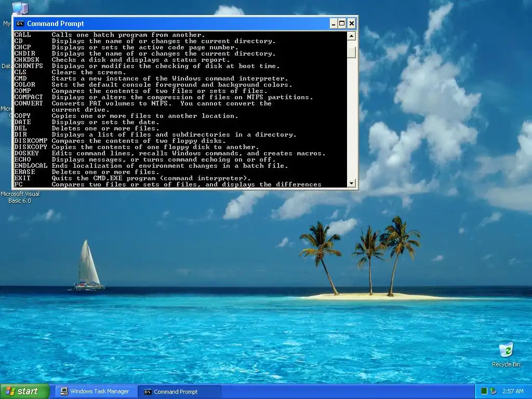Click 'Displays or sets the date.' text
532x399 pixels.
(x=105, y=122)
